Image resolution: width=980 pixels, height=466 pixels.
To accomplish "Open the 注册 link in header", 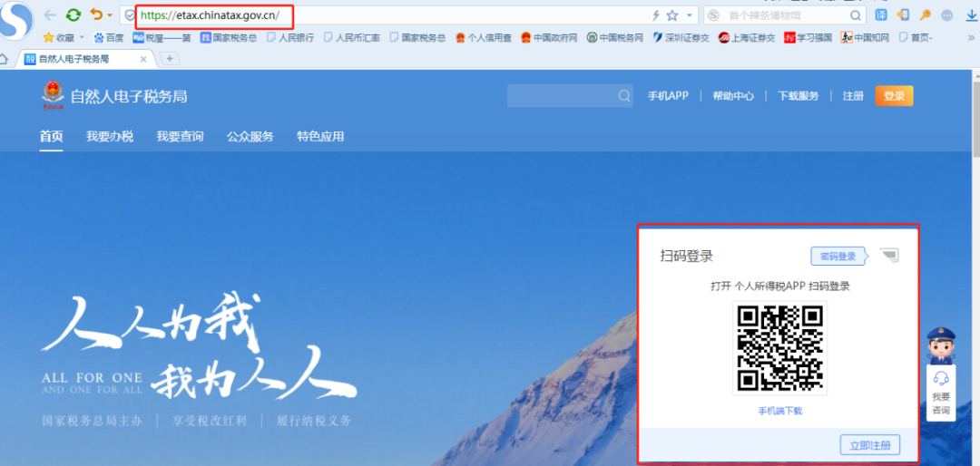I will [853, 96].
